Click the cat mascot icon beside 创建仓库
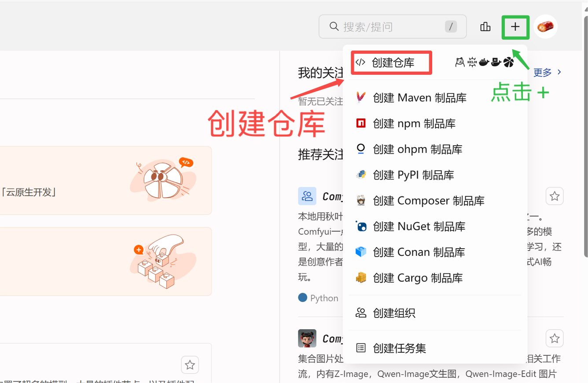588x383 pixels. (x=460, y=63)
